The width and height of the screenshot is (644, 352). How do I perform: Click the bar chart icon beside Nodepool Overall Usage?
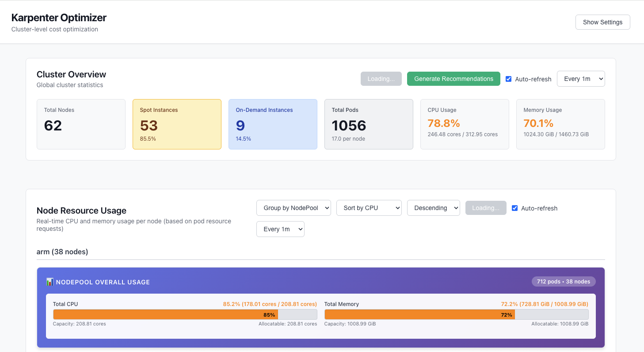(50, 282)
